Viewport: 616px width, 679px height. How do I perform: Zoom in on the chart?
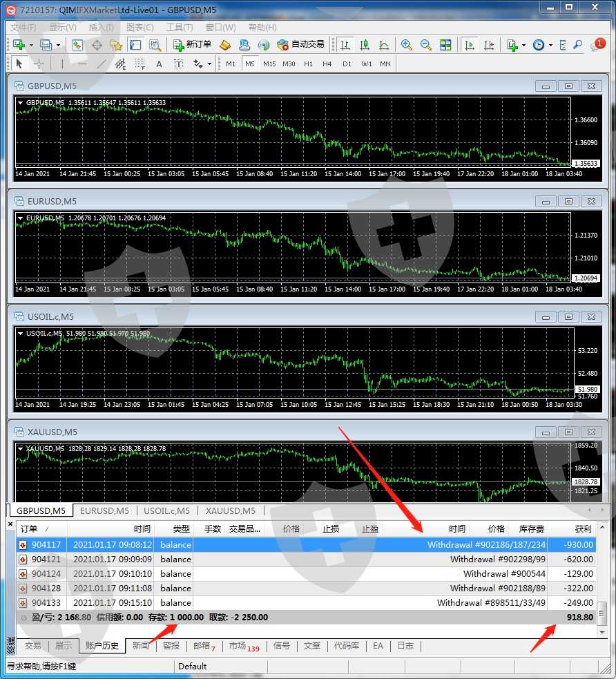click(x=407, y=45)
